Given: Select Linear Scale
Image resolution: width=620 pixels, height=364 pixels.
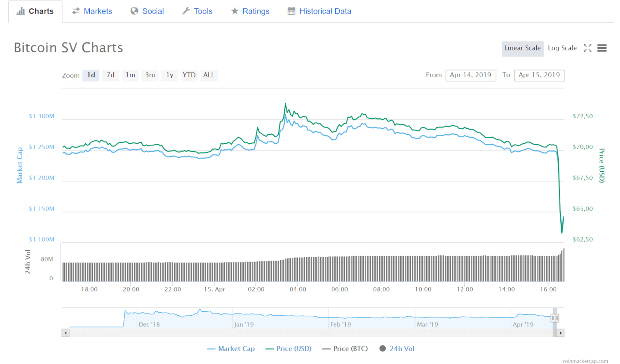Looking at the screenshot, I should click(x=523, y=48).
